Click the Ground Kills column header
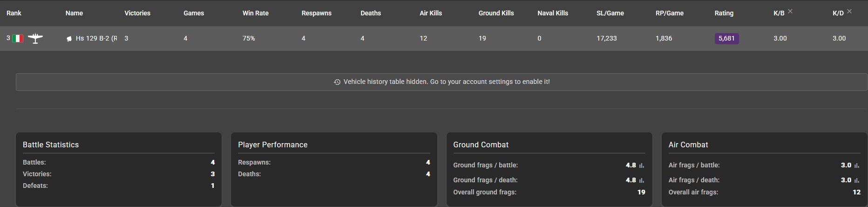Viewport: 868px width, 207px height. click(x=496, y=13)
